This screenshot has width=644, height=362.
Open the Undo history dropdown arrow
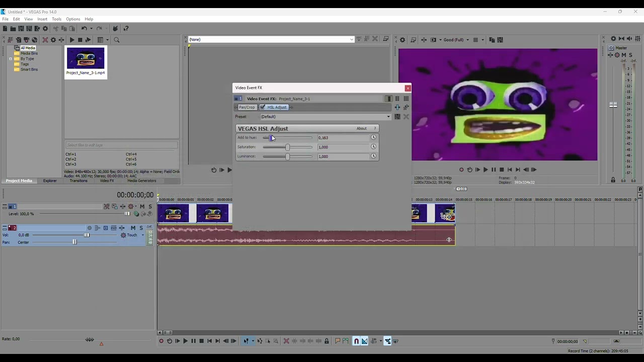tap(91, 29)
